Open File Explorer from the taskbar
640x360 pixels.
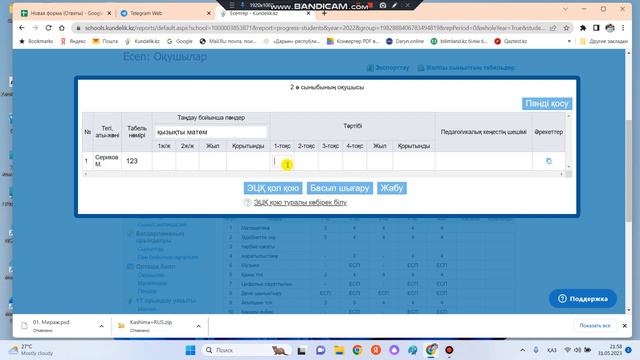[x=339, y=350]
